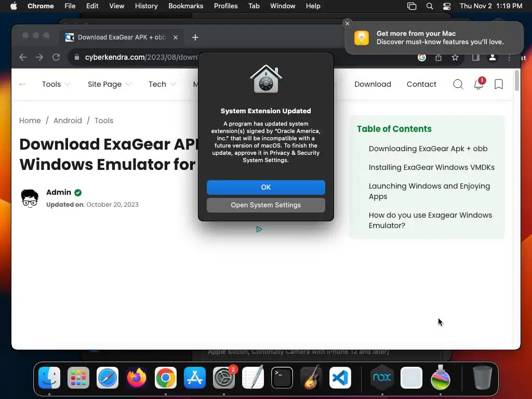Open the Help menu
This screenshot has width=532, height=399.
coord(313,6)
